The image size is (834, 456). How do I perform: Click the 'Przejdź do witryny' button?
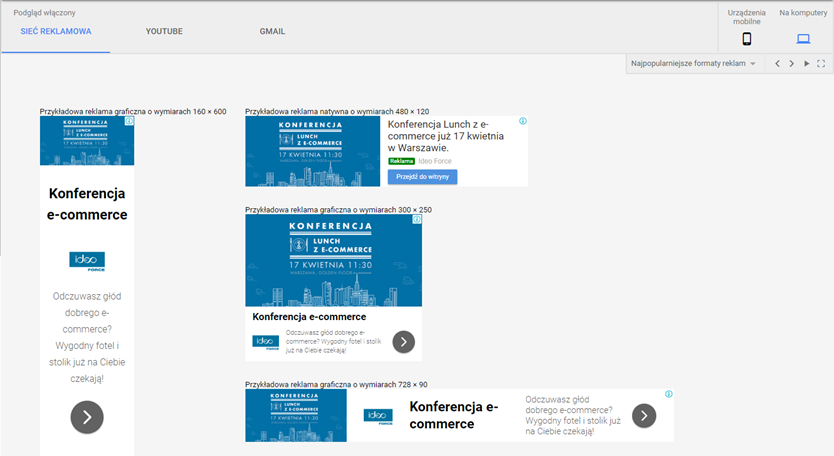[x=422, y=176]
